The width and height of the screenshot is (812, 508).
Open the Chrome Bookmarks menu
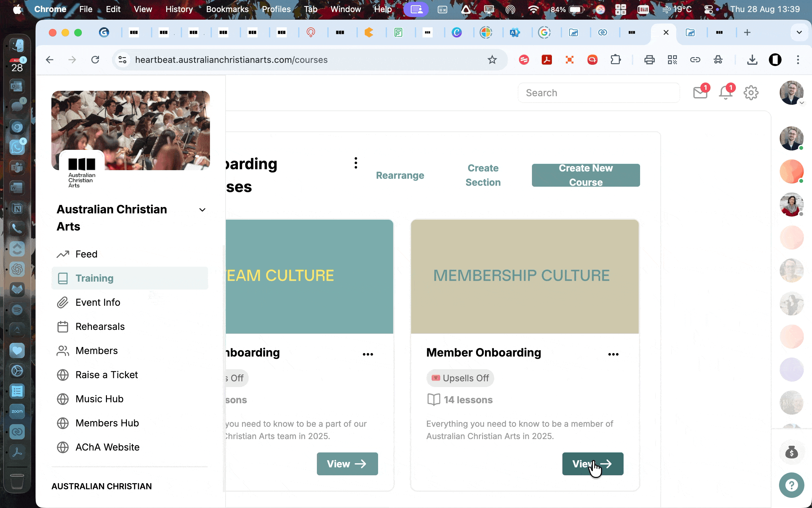pos(227,9)
